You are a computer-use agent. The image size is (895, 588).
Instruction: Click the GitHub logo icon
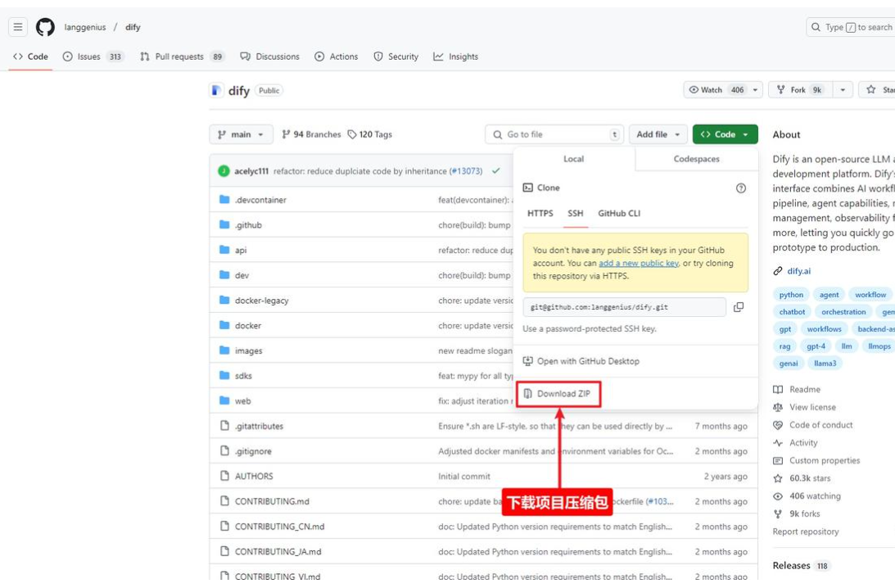pyautogui.click(x=45, y=27)
